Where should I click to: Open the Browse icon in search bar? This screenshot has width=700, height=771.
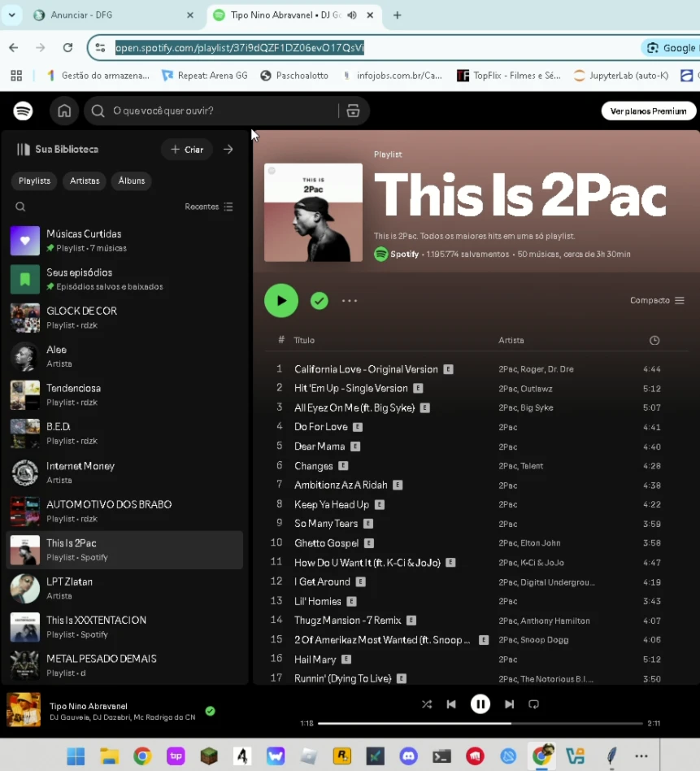pos(353,111)
